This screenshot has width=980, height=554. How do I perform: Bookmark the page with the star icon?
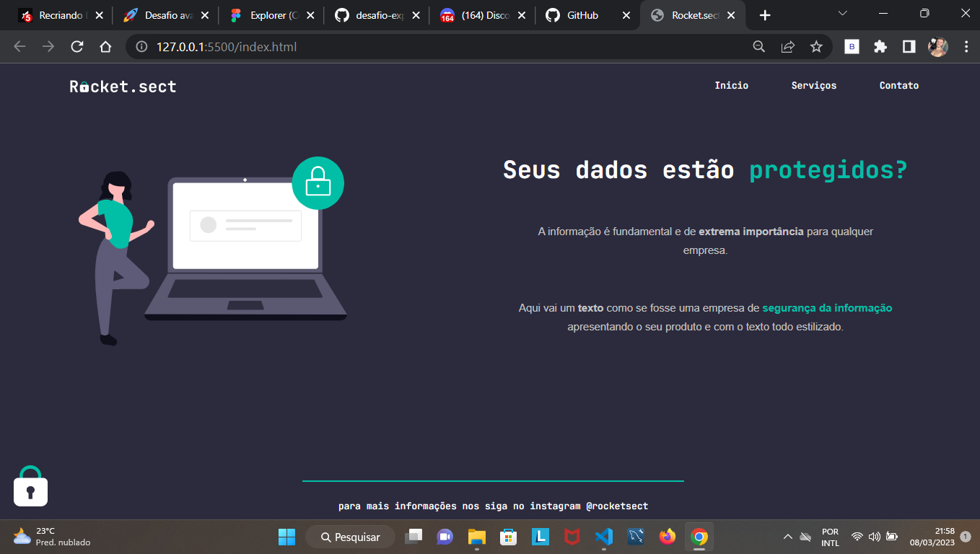click(816, 46)
